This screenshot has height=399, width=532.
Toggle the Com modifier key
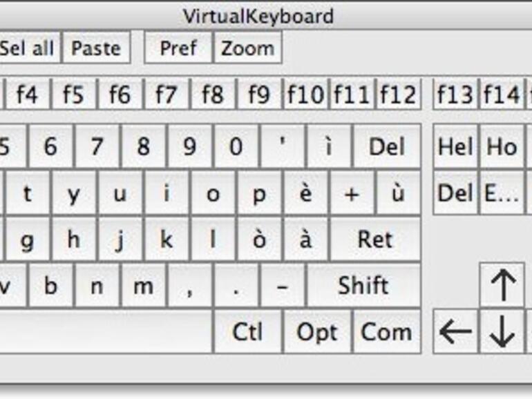pos(386,332)
